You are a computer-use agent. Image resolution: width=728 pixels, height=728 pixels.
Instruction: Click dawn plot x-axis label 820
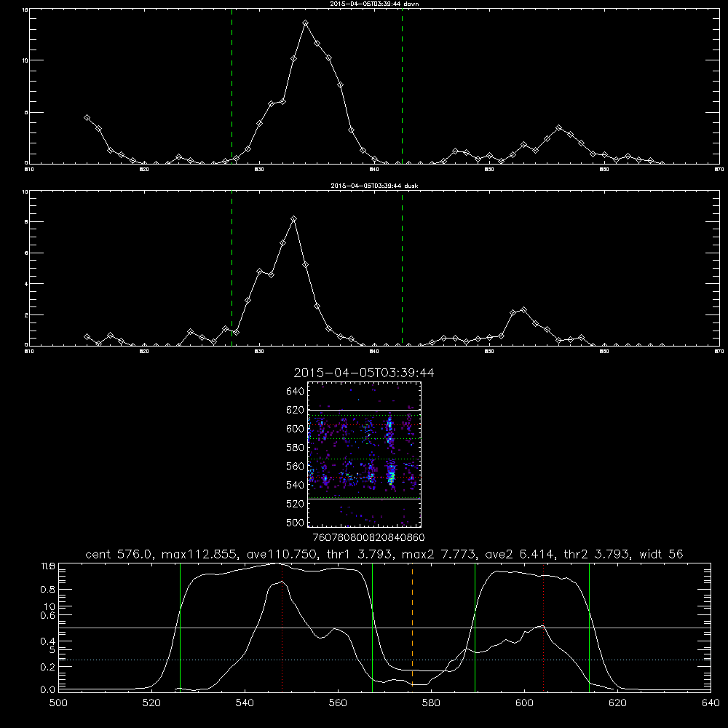[x=144, y=170]
